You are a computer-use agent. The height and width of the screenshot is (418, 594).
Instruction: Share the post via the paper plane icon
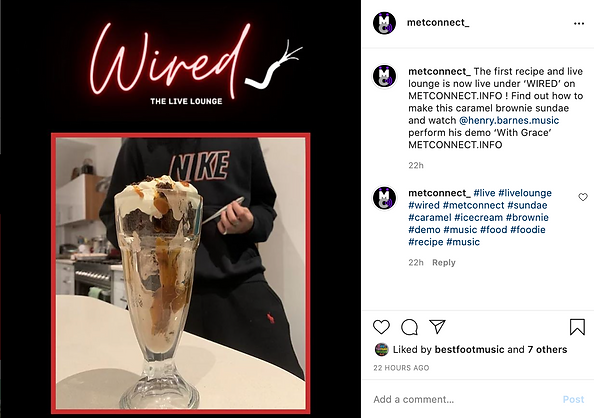[x=437, y=326]
